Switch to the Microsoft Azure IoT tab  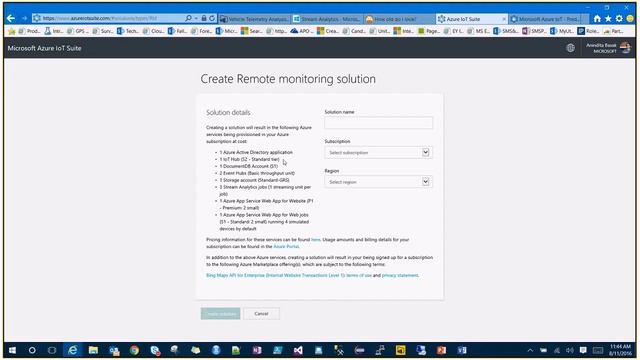545,19
